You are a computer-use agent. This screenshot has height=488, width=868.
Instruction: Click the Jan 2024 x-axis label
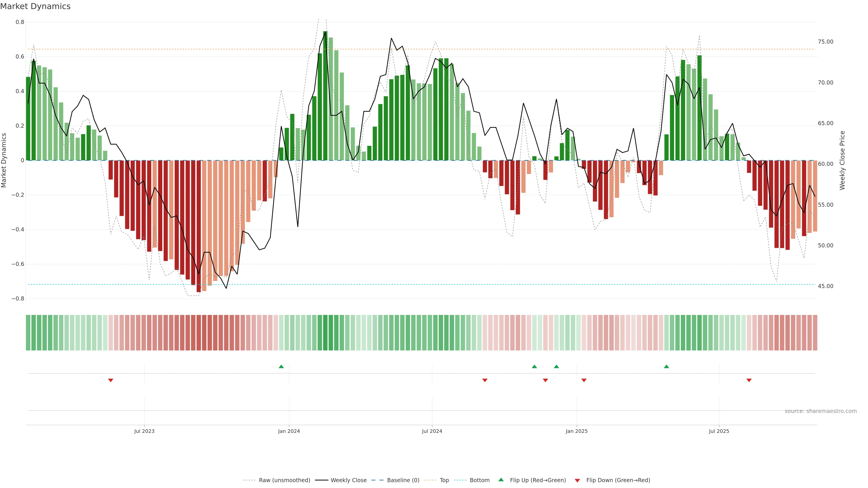point(289,431)
